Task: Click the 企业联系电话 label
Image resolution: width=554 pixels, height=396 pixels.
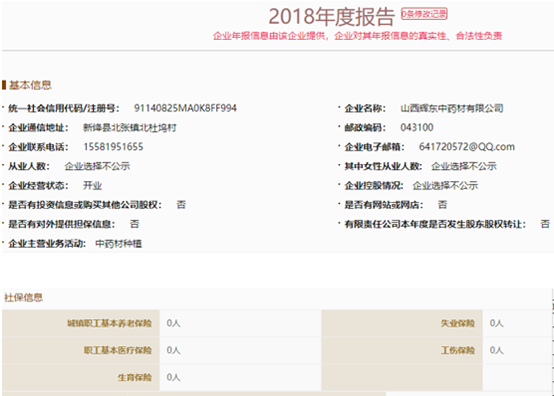Action: (x=39, y=147)
